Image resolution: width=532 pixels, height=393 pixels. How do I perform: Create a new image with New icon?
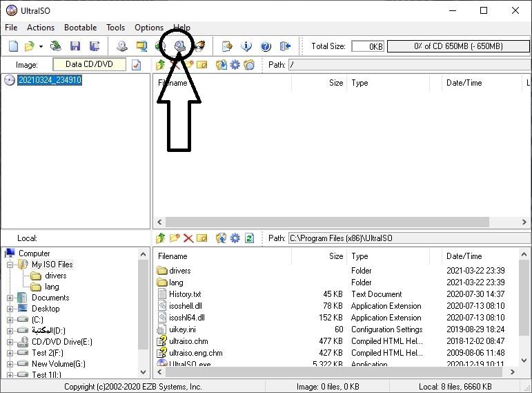click(x=13, y=46)
